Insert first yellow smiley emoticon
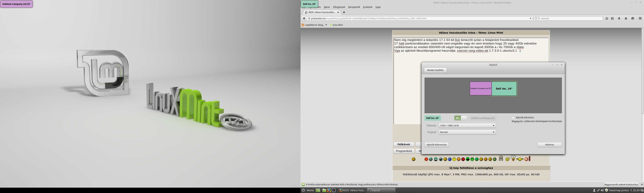Viewport: 644px width, 193px height. click(414, 159)
